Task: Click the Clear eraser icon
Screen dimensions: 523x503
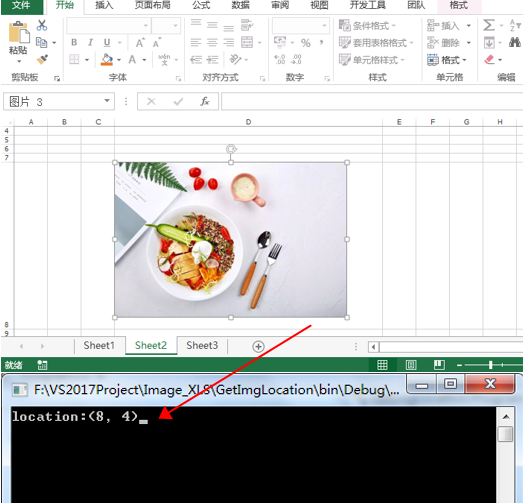Action: [x=489, y=60]
